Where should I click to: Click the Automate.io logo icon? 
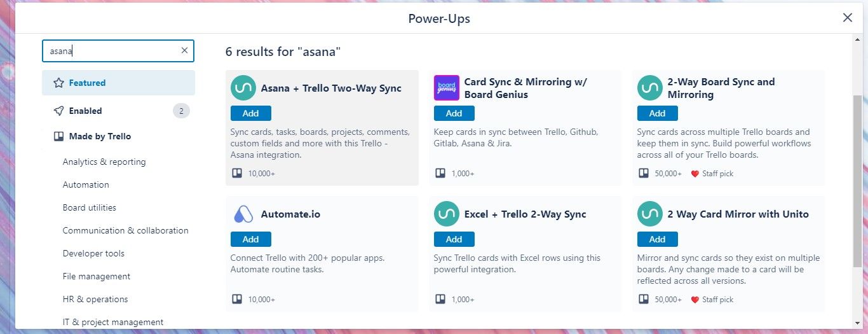pos(243,214)
